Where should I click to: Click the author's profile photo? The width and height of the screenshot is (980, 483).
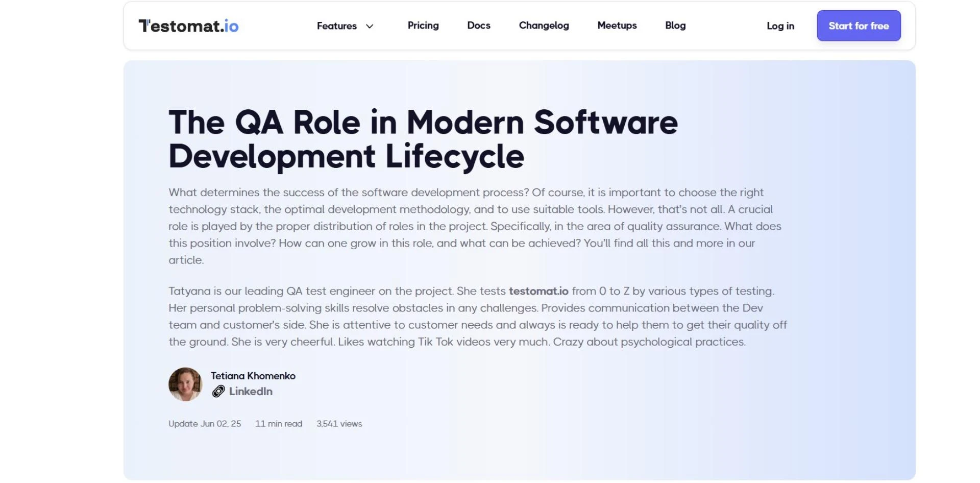point(185,384)
